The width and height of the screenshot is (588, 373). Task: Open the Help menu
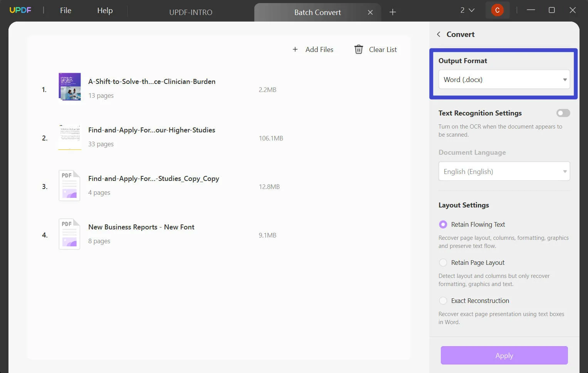[x=105, y=10]
